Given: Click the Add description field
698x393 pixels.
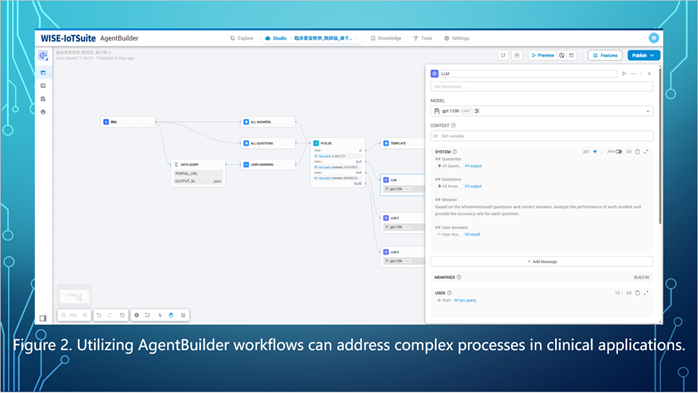Looking at the screenshot, I should click(542, 86).
